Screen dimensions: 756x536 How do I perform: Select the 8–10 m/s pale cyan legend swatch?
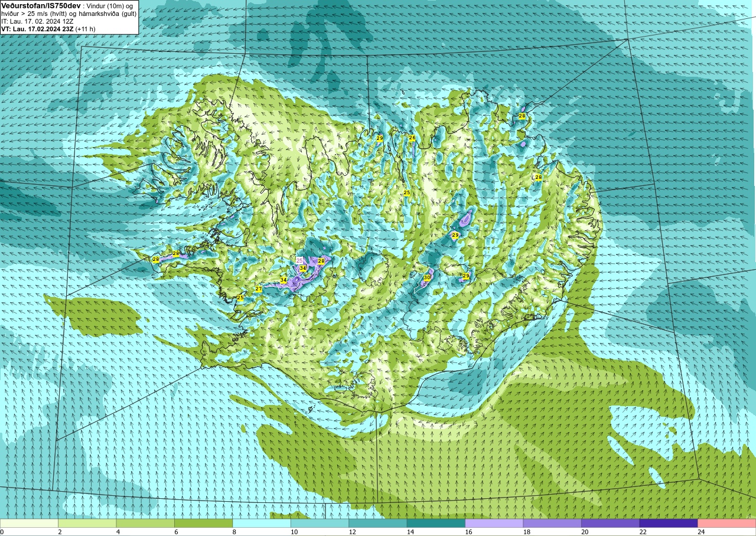[x=262, y=523]
